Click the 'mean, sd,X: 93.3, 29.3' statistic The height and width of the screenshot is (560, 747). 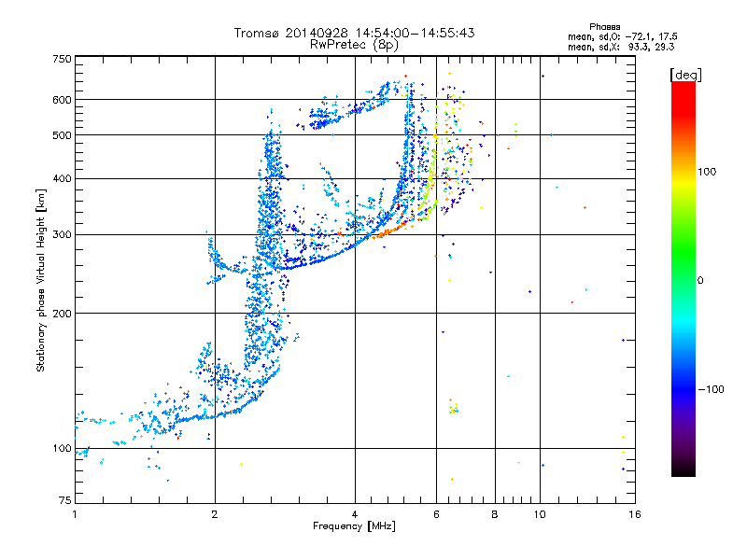(x=621, y=47)
